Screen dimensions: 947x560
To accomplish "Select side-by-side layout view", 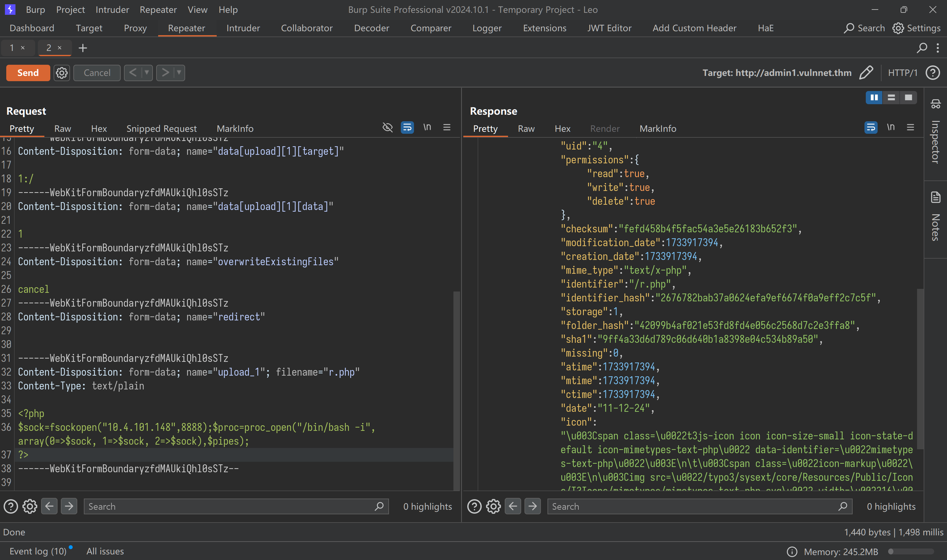I will point(874,98).
